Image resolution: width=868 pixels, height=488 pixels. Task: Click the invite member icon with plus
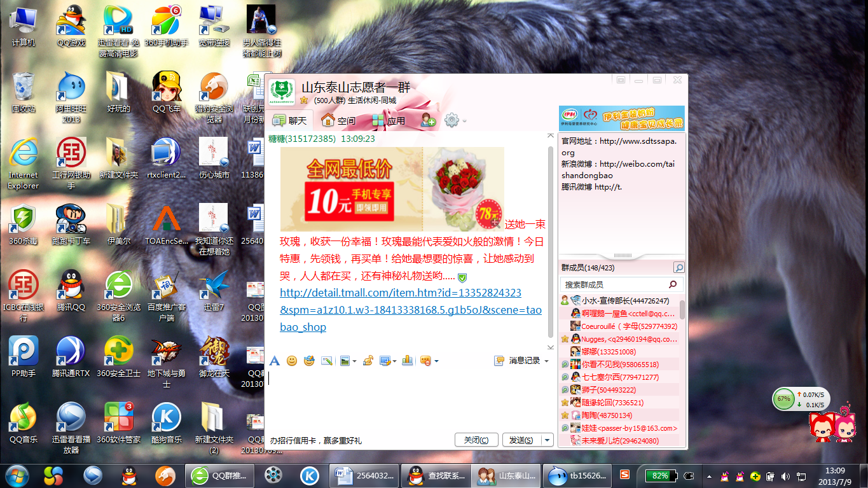(428, 120)
